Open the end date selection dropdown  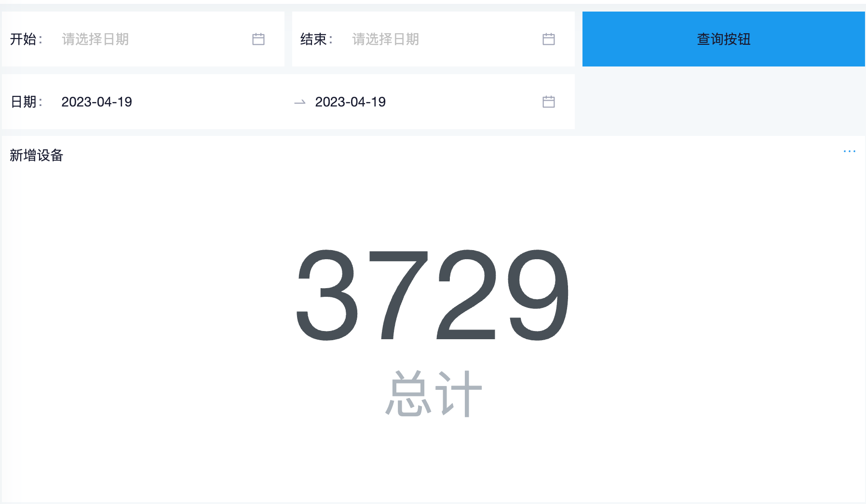tap(434, 39)
